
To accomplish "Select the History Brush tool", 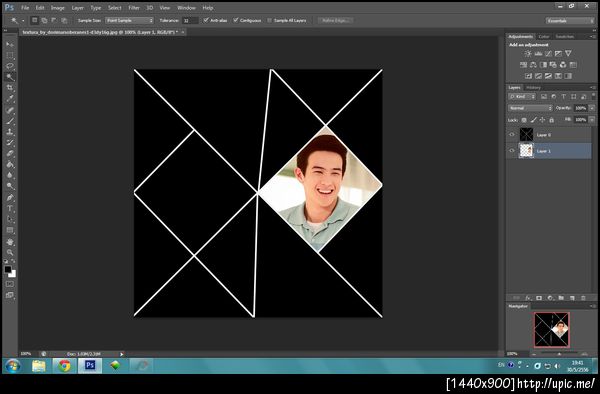I will click(x=10, y=143).
